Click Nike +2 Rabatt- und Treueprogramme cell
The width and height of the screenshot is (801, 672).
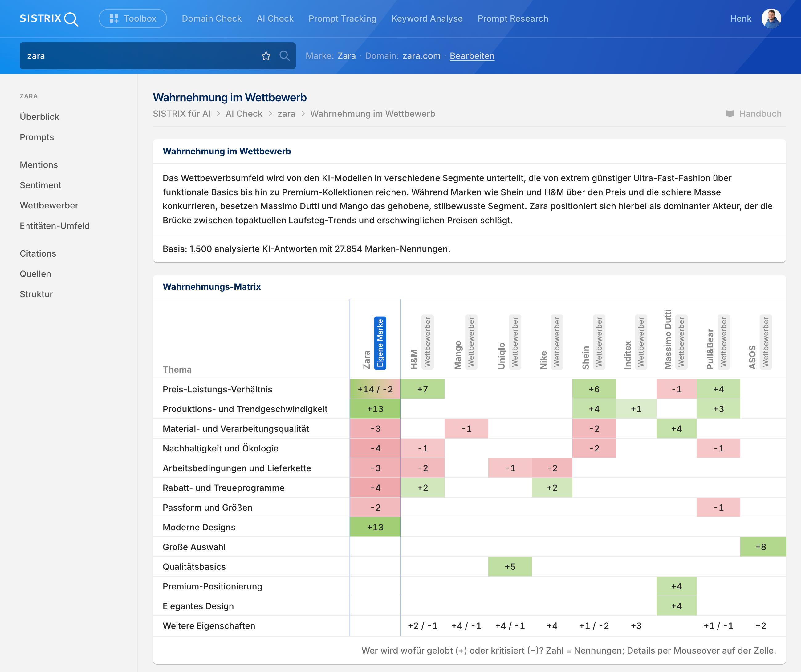[552, 488]
